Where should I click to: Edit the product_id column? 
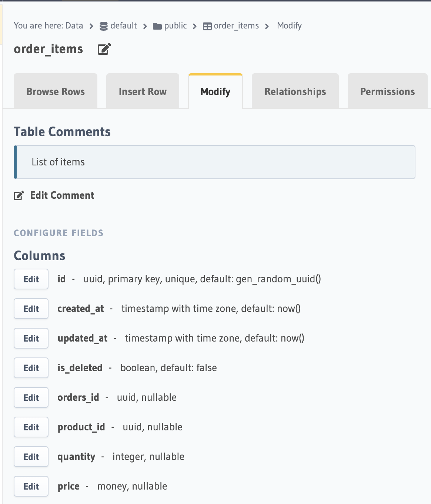point(31,427)
